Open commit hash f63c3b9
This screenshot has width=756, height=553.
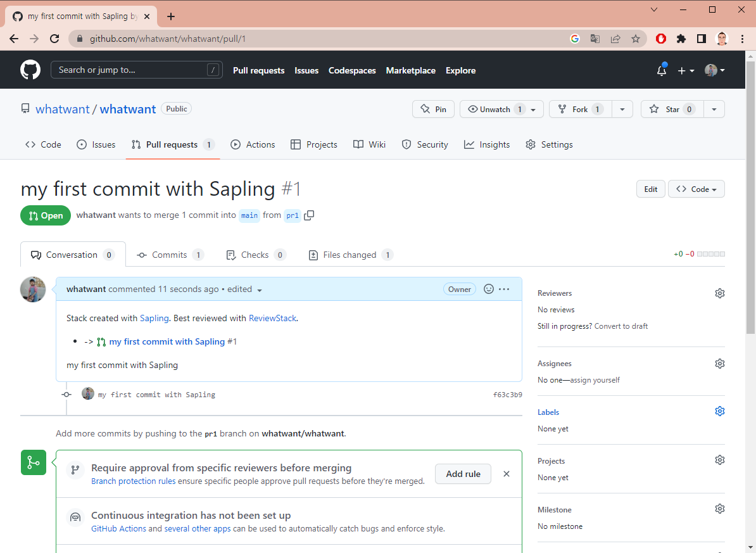pyautogui.click(x=507, y=395)
